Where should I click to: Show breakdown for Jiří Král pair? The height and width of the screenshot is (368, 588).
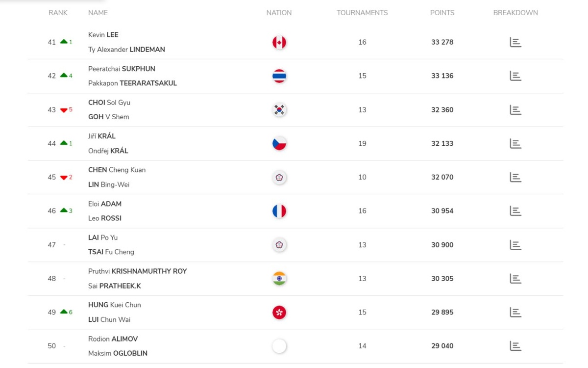pyautogui.click(x=515, y=144)
